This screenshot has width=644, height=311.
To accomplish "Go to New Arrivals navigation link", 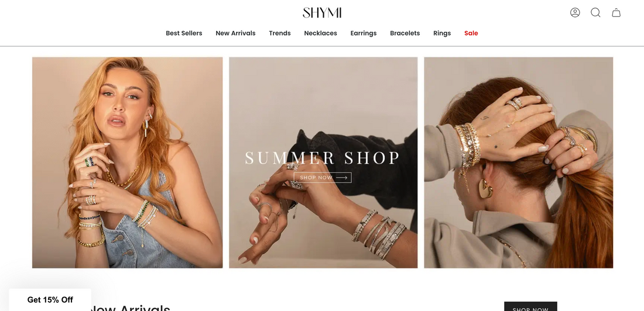I will [235, 33].
